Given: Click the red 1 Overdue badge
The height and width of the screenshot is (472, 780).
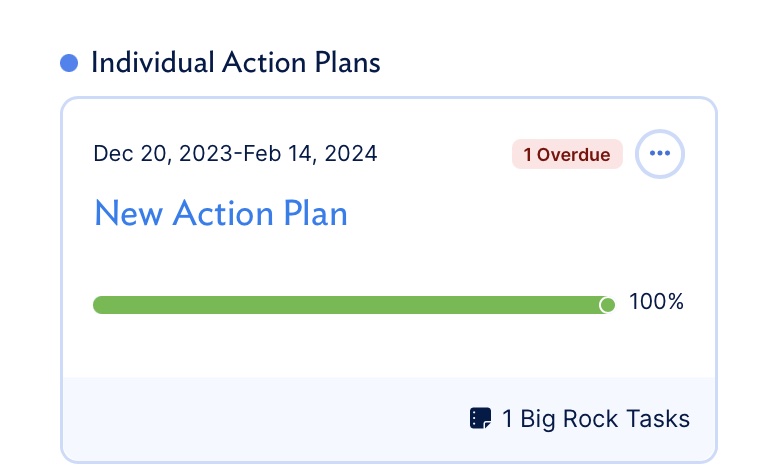Looking at the screenshot, I should click(567, 154).
